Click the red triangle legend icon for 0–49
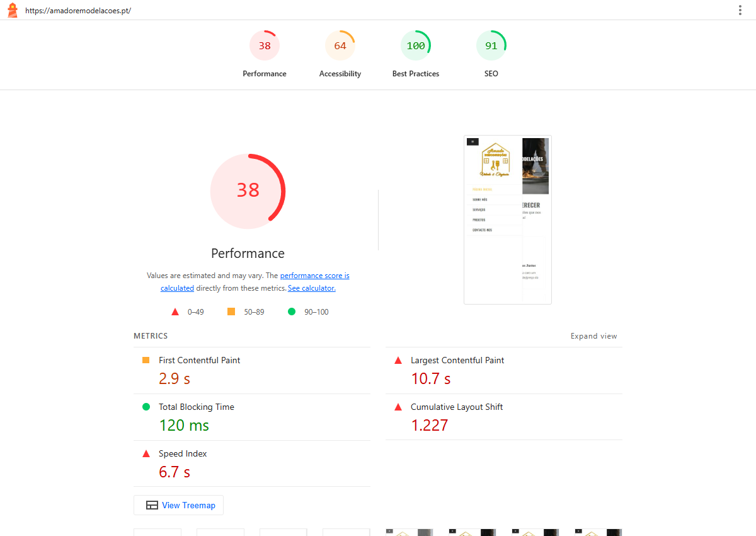756x536 pixels. [175, 312]
